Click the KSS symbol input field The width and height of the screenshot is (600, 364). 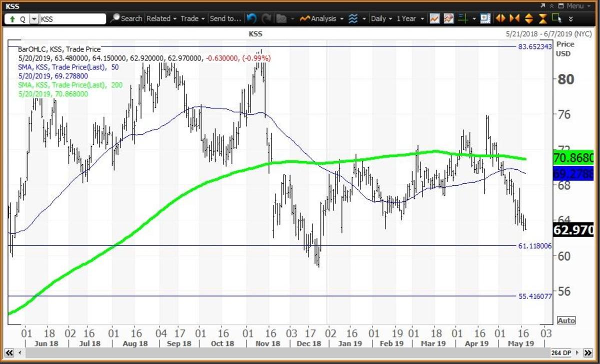pyautogui.click(x=72, y=19)
